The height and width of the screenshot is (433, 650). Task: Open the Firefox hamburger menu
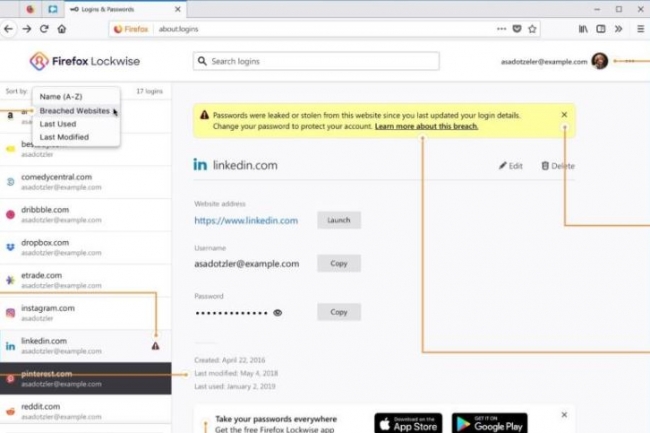click(640, 29)
